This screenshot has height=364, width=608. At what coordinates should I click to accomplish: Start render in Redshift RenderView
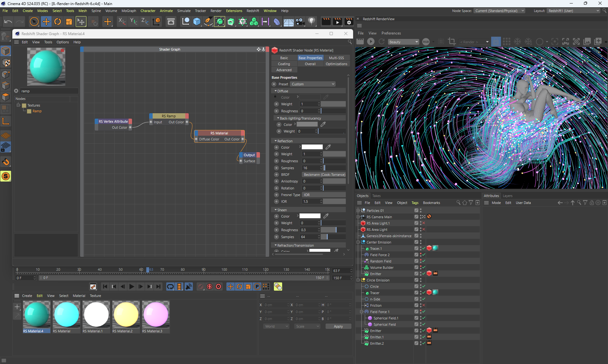(371, 42)
